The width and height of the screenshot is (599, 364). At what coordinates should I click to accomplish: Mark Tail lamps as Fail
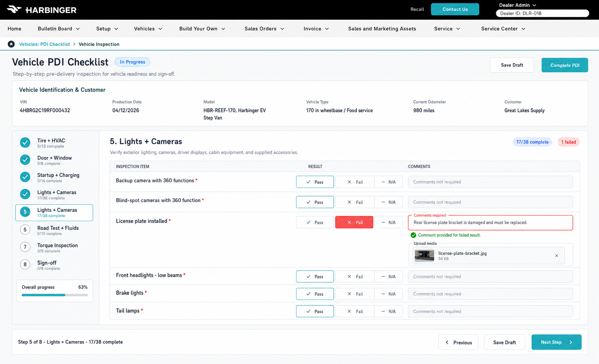tap(354, 311)
